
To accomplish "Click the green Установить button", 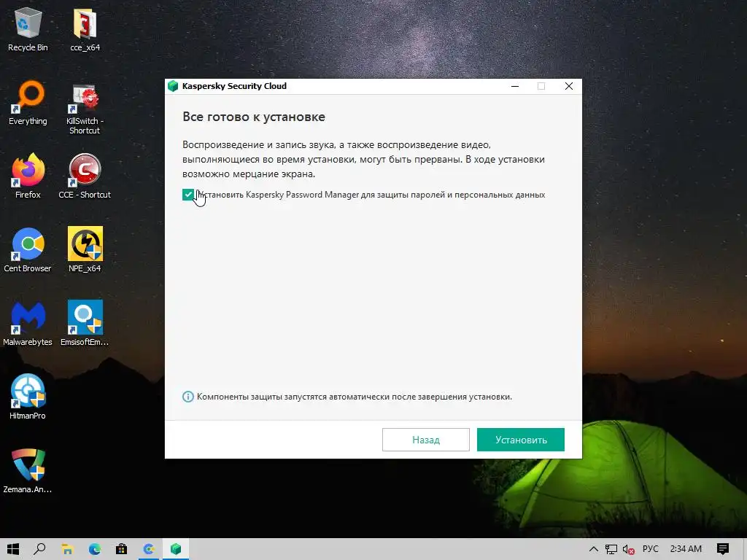I will 521,440.
